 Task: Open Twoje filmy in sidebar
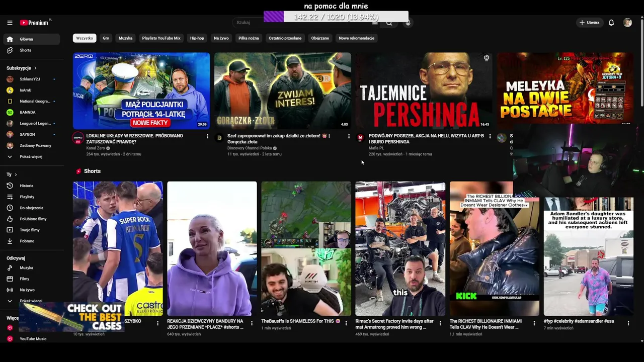click(31, 230)
